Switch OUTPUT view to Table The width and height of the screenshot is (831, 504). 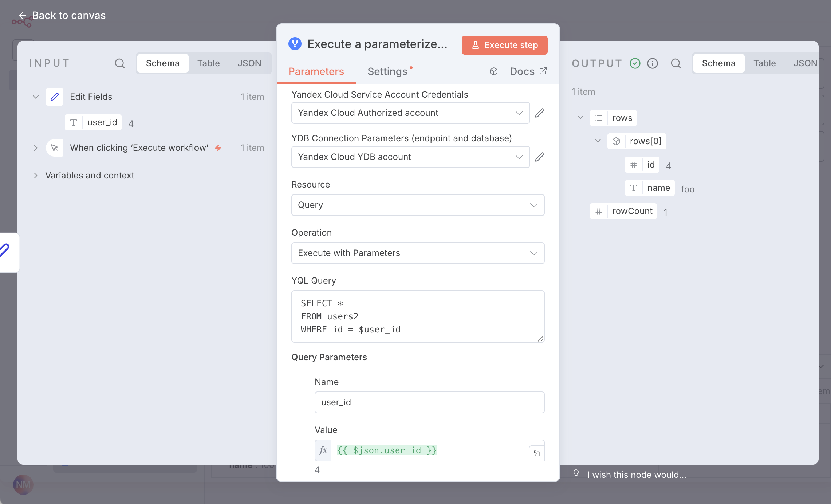(765, 63)
